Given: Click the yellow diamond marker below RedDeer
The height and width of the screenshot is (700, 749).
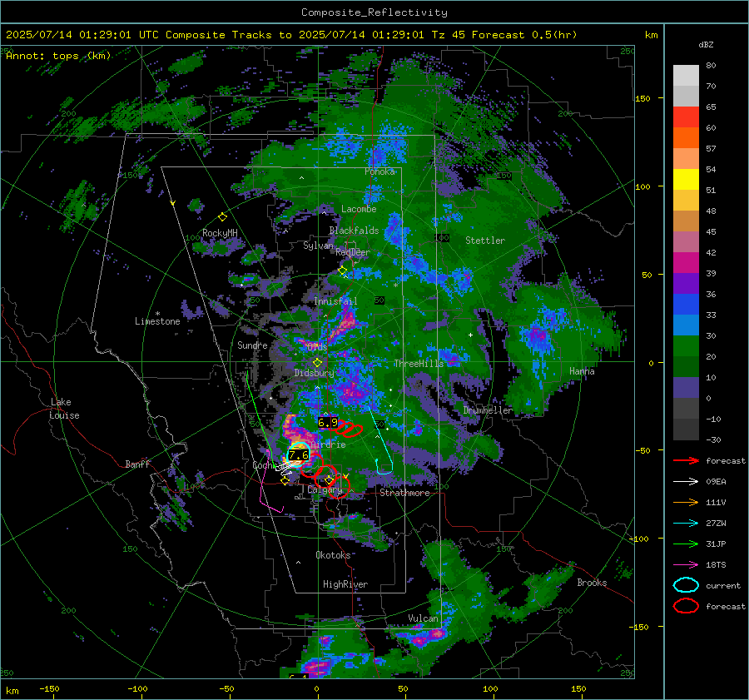Looking at the screenshot, I should tap(343, 271).
